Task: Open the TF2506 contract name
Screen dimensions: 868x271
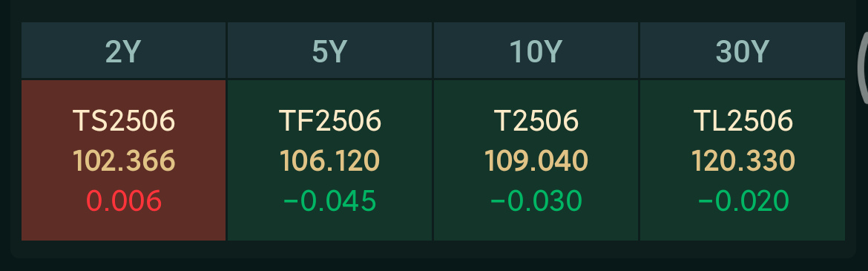Action: click(x=330, y=120)
